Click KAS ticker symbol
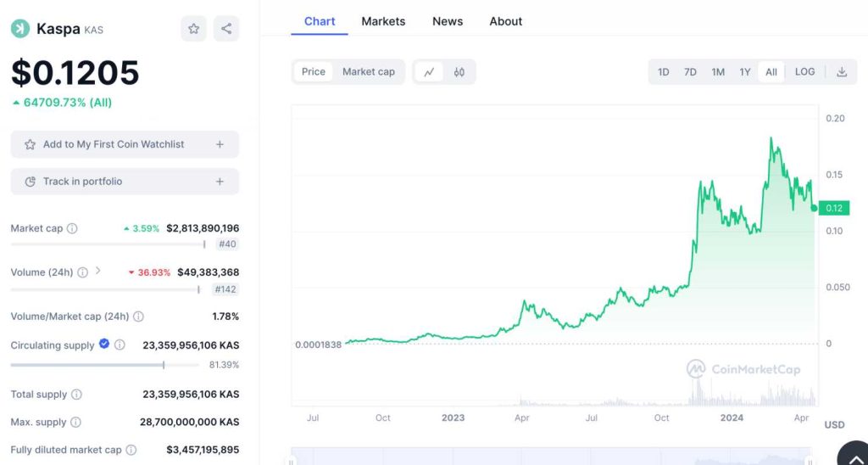The image size is (868, 465). click(93, 30)
